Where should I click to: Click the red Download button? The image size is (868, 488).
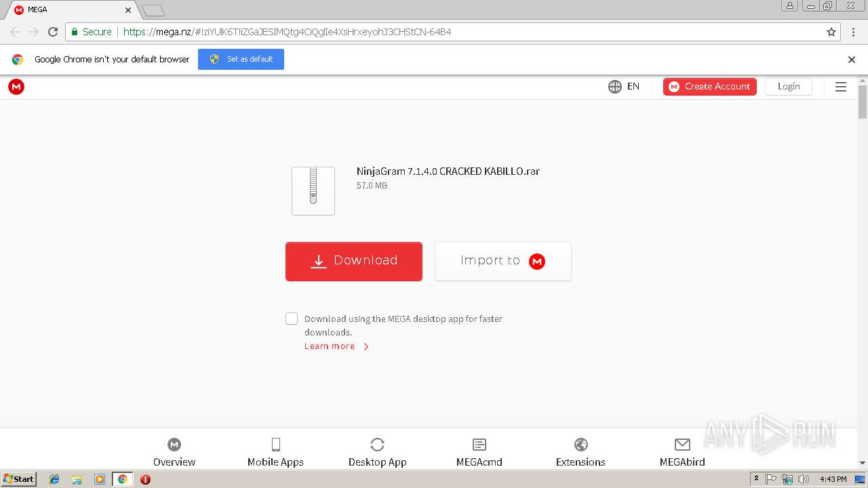pos(354,261)
